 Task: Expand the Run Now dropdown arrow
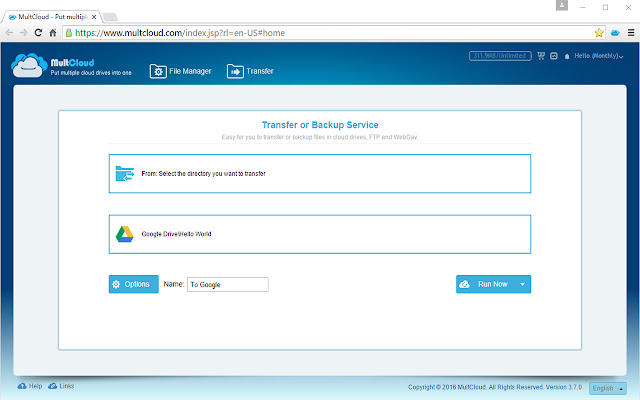[522, 284]
